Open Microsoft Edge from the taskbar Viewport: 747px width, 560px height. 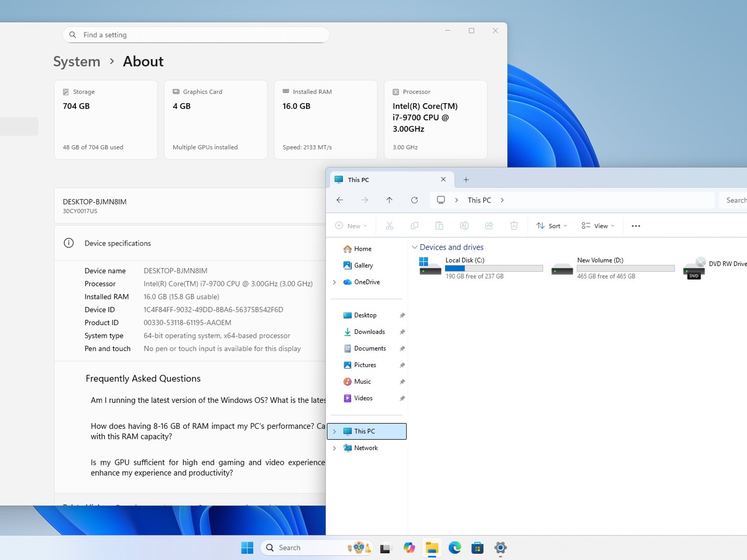point(454,547)
